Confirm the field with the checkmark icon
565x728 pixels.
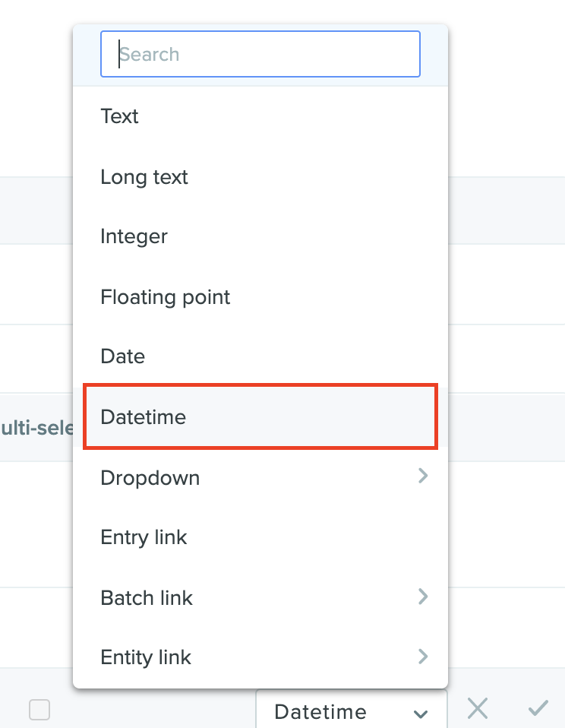coord(538,708)
